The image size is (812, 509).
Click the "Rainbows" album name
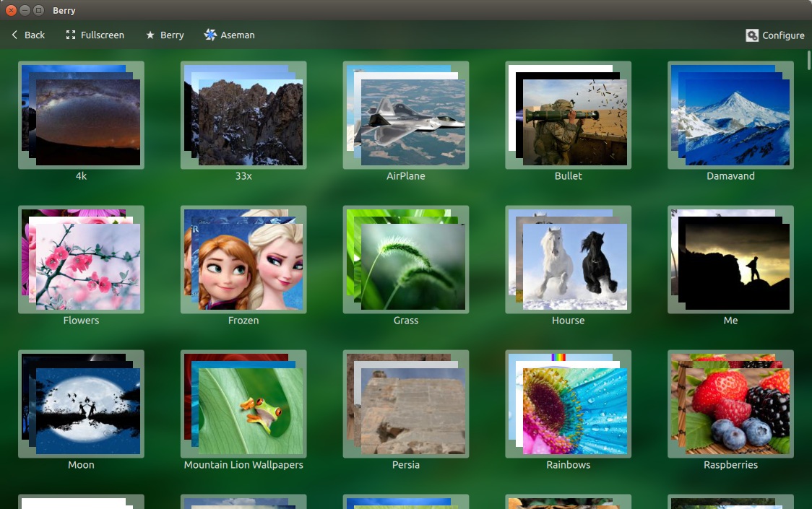(x=568, y=465)
